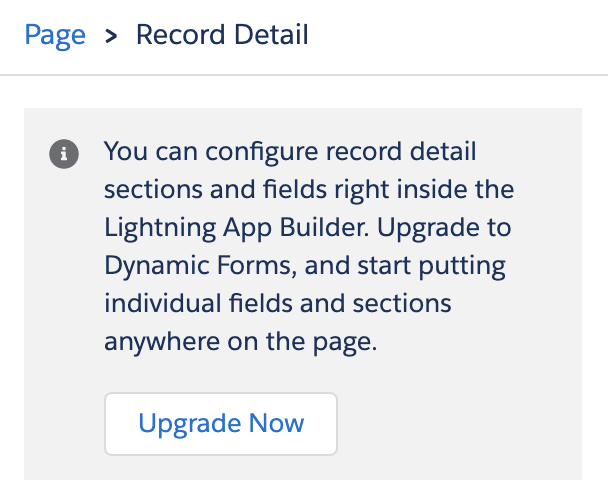Select the Record Detail breadcrumb label
The height and width of the screenshot is (504, 608).
coord(222,36)
